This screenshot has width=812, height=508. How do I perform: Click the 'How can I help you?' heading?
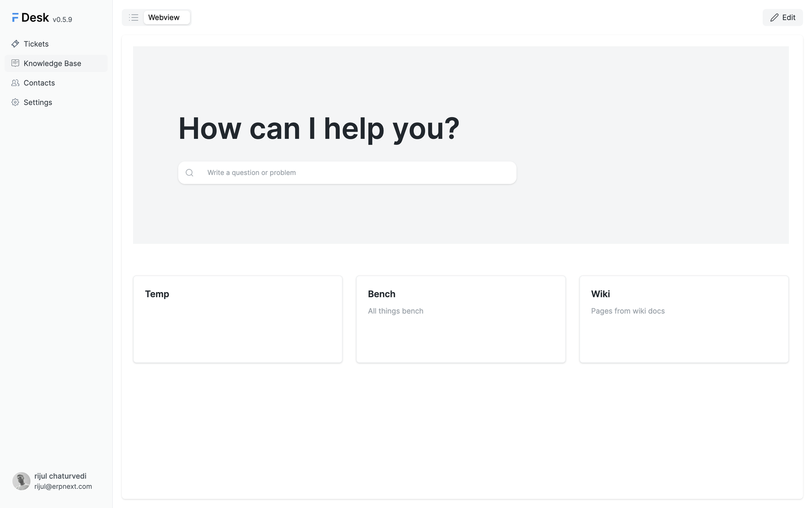tap(319, 128)
